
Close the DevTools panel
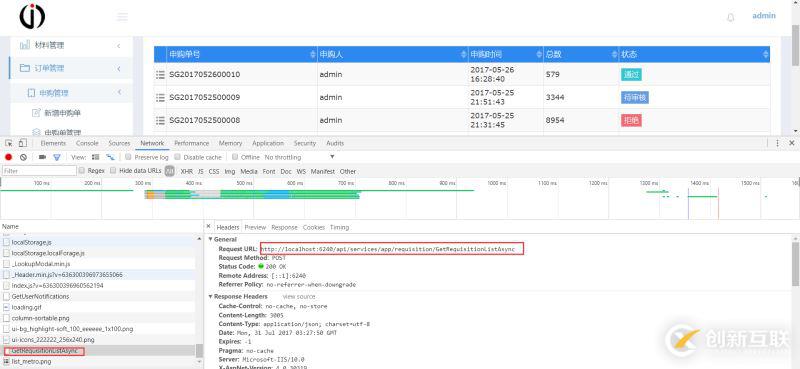(792, 143)
